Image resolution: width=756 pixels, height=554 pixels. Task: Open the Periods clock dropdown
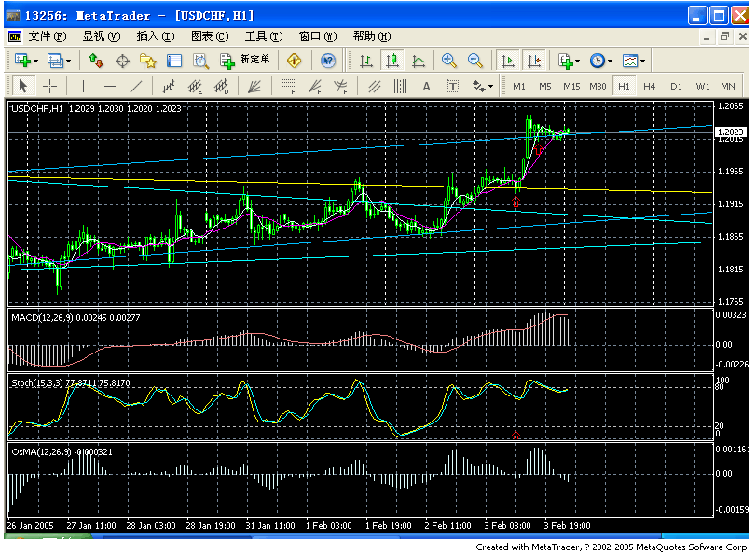[600, 61]
